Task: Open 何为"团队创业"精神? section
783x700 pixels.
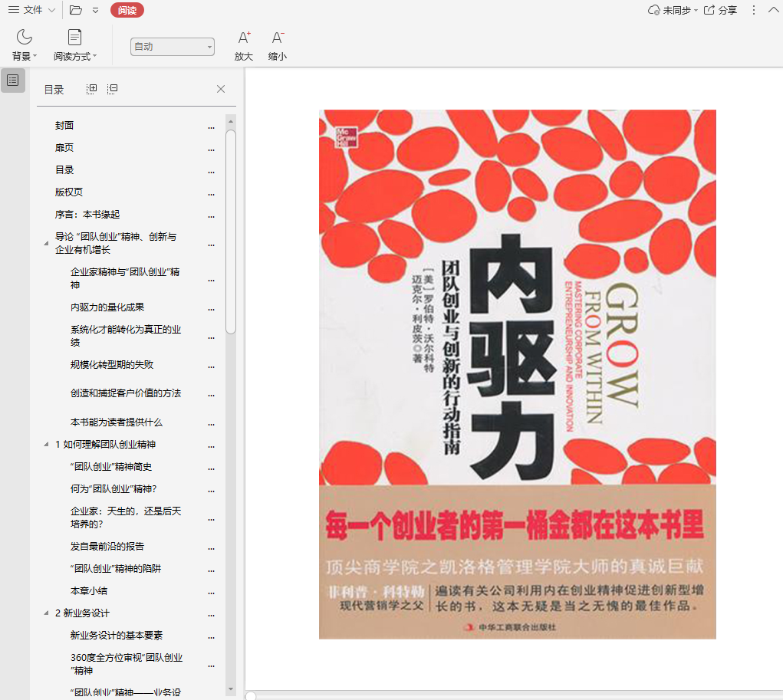Action: (114, 489)
